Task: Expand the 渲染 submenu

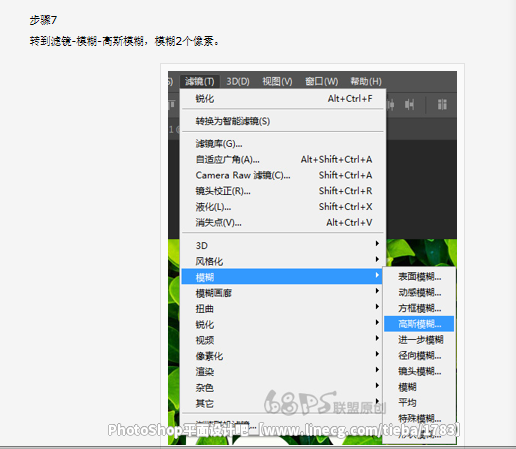Action: (x=283, y=372)
